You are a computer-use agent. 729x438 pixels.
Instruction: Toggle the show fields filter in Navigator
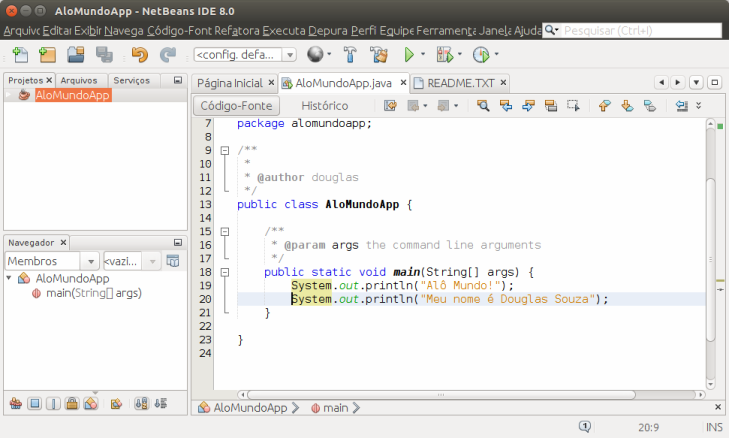(34, 404)
